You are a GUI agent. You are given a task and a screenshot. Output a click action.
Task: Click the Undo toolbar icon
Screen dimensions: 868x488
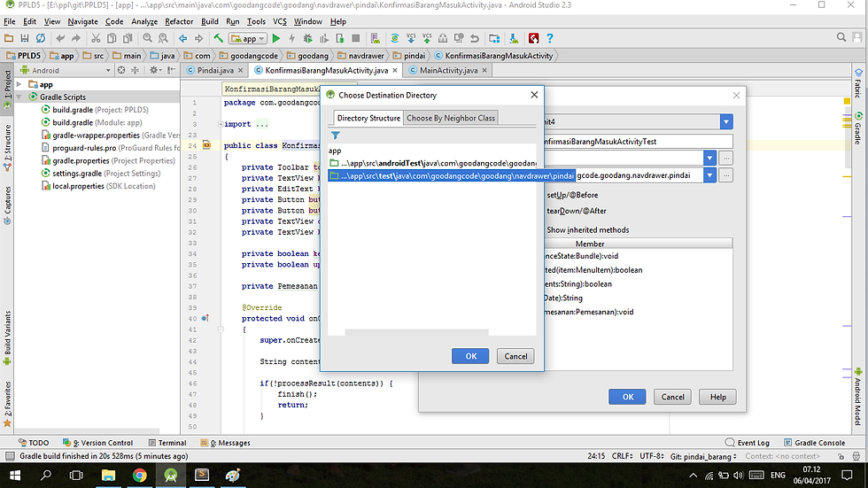click(60, 38)
